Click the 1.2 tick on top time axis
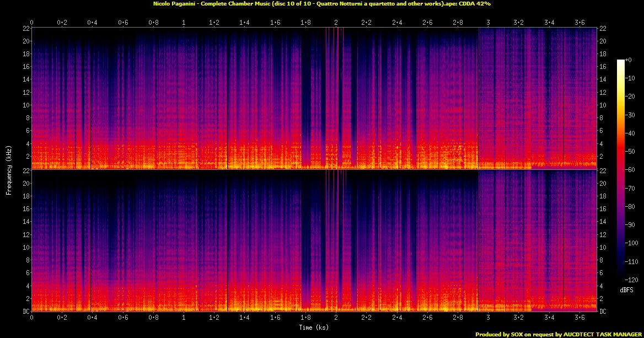 (x=214, y=22)
